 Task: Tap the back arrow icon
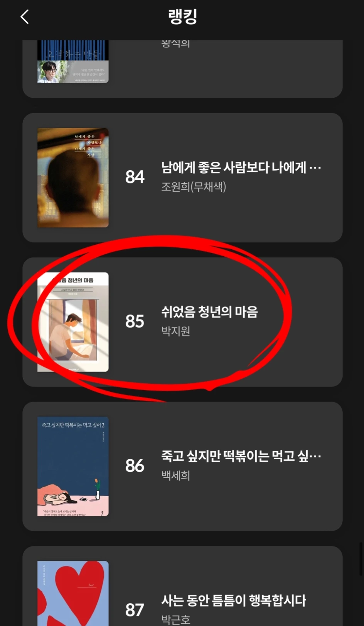25,17
